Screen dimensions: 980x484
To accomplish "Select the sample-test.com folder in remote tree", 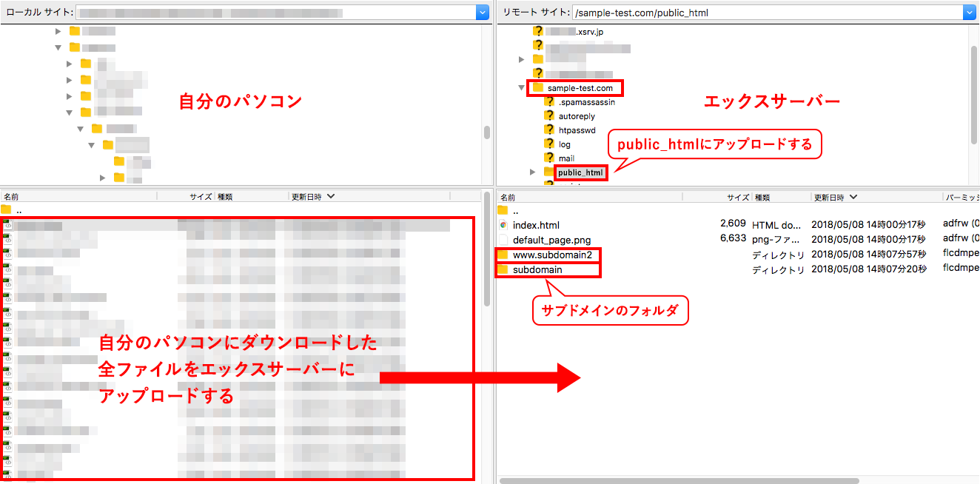I will [x=580, y=88].
